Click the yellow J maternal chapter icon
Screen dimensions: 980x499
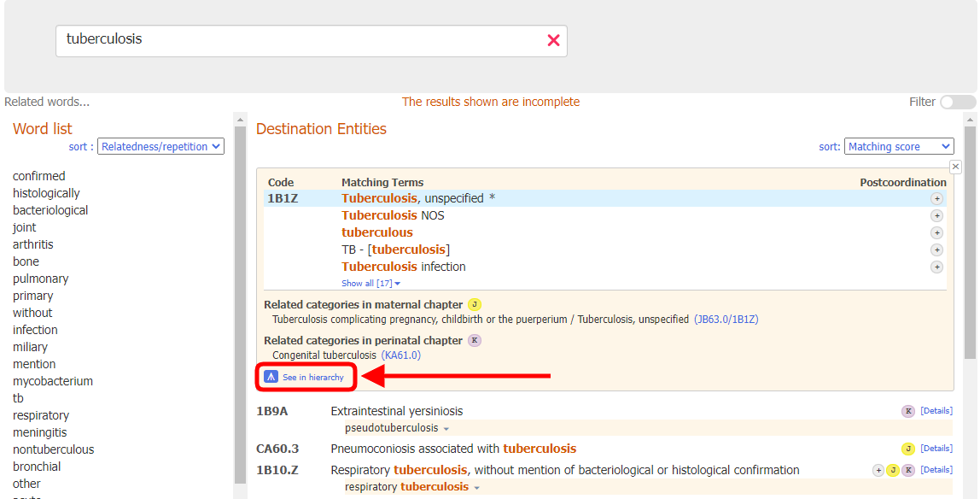coord(475,303)
